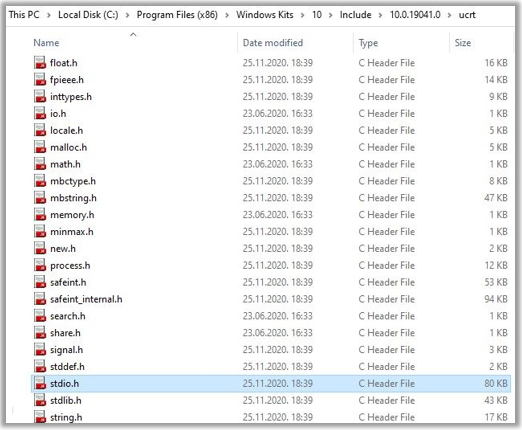Screen dimensions: 522x430
Task: Click the stdio.h file icon
Action: coord(40,383)
